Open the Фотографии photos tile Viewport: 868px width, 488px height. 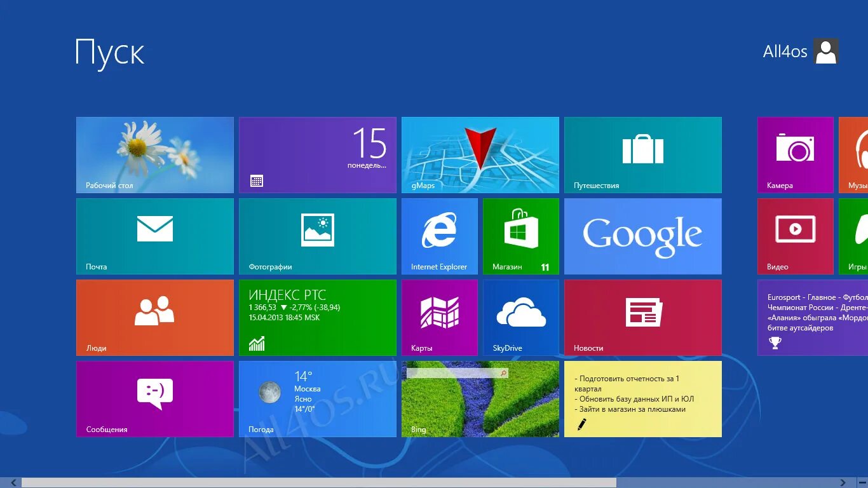317,236
